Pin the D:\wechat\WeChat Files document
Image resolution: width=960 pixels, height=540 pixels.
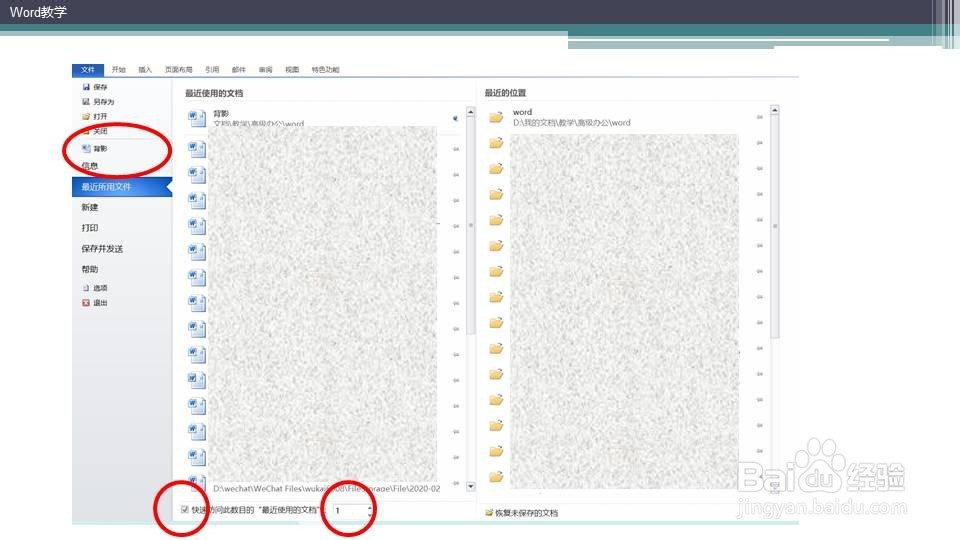456,484
